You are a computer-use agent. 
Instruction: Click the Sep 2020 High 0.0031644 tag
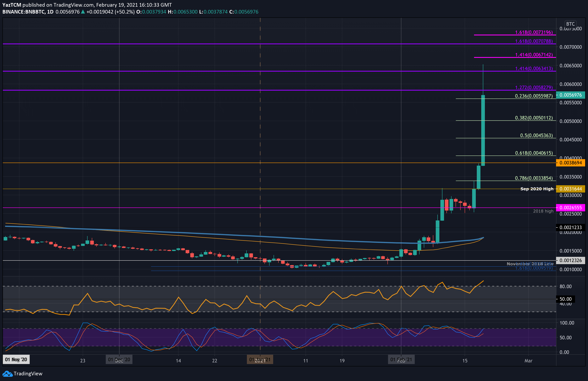click(570, 189)
